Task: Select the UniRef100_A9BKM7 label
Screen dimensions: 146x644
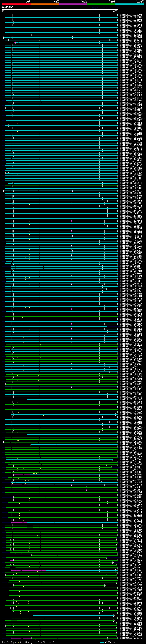Action: 131,530
